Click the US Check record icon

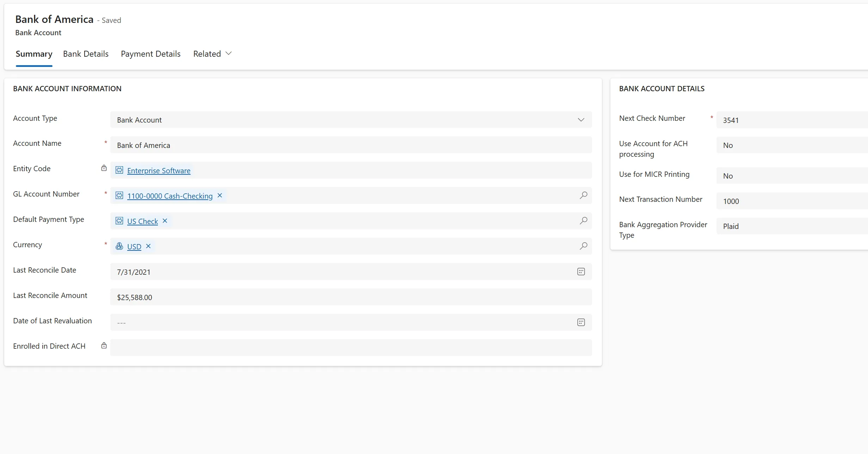(x=119, y=221)
